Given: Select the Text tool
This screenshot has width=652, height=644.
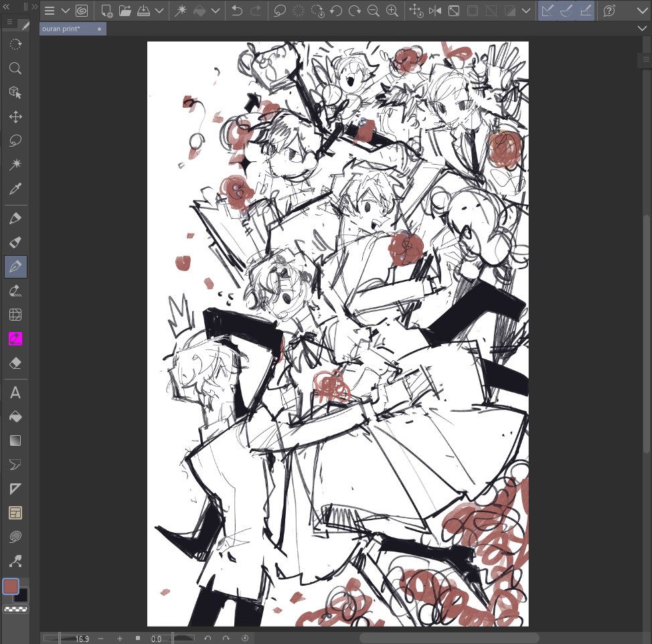Looking at the screenshot, I should coord(15,392).
